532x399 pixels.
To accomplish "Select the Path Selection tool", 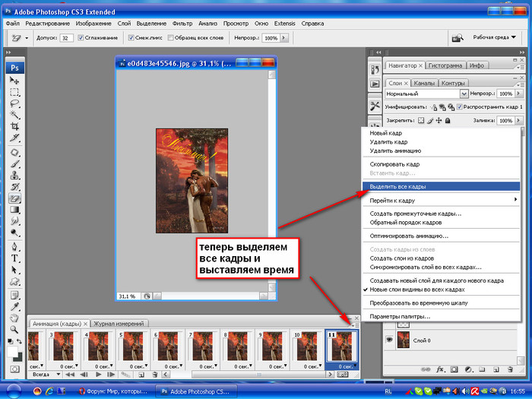I will 14,270.
